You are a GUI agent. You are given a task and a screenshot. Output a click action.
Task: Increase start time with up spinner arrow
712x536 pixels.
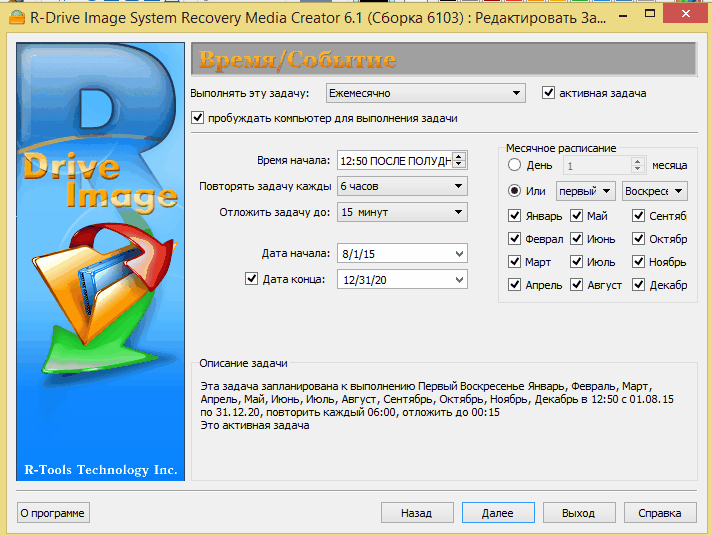tap(460, 156)
